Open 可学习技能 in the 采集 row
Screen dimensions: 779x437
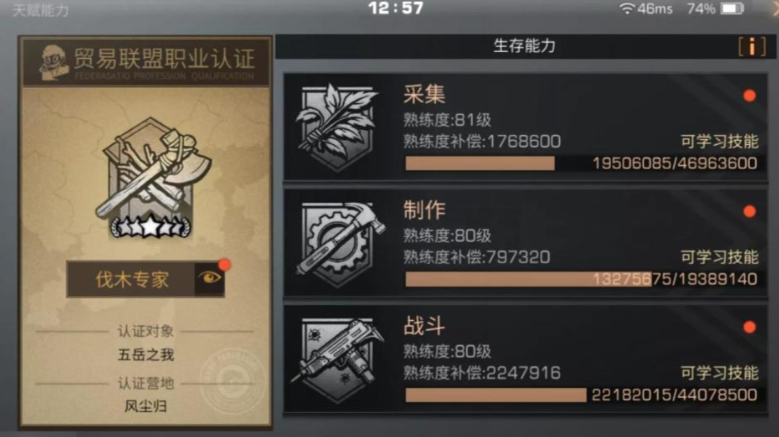(x=719, y=142)
